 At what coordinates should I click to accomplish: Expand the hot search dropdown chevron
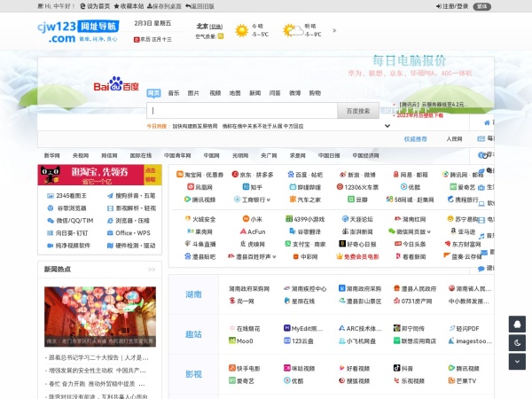pos(387,126)
